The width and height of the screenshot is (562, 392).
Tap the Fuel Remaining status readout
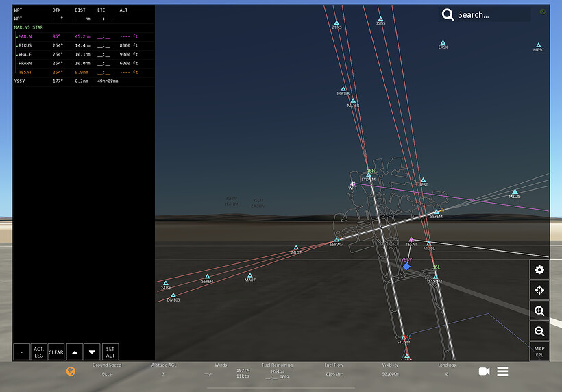pyautogui.click(x=278, y=371)
